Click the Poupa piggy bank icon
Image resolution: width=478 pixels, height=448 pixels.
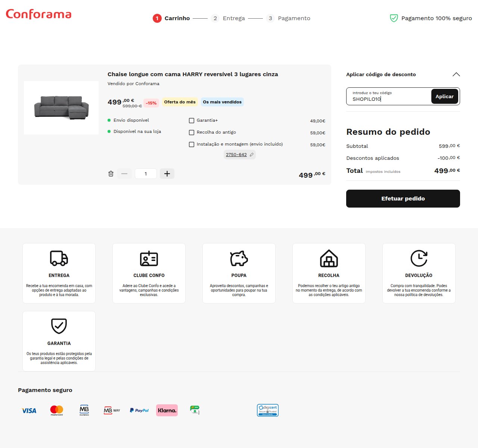tap(239, 258)
